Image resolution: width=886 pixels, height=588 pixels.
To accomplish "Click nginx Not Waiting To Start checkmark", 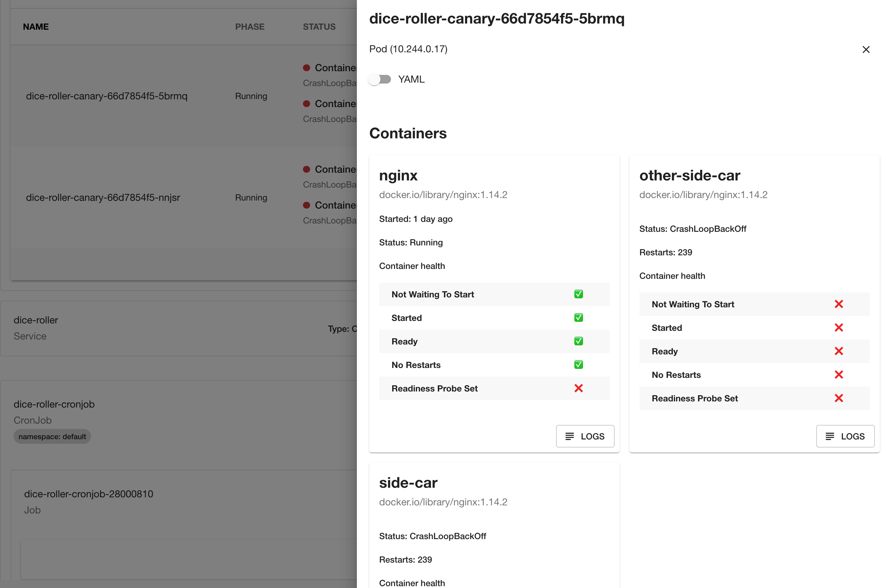I will [578, 294].
